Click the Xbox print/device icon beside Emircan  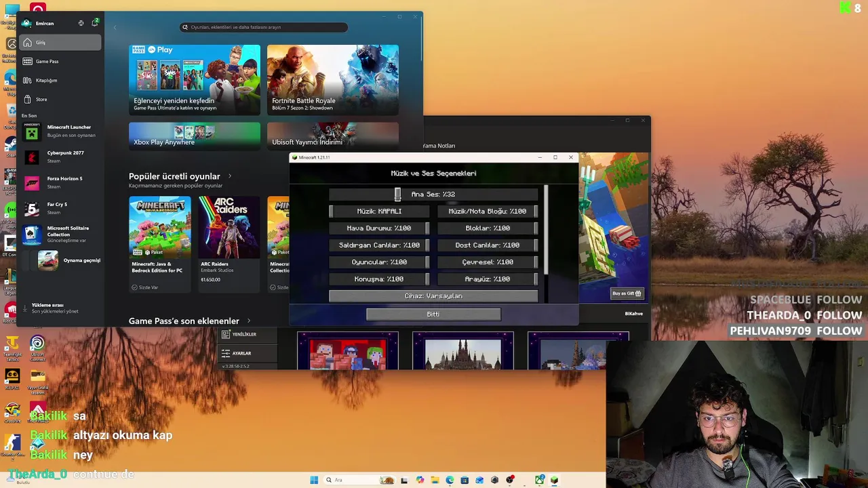(x=81, y=23)
